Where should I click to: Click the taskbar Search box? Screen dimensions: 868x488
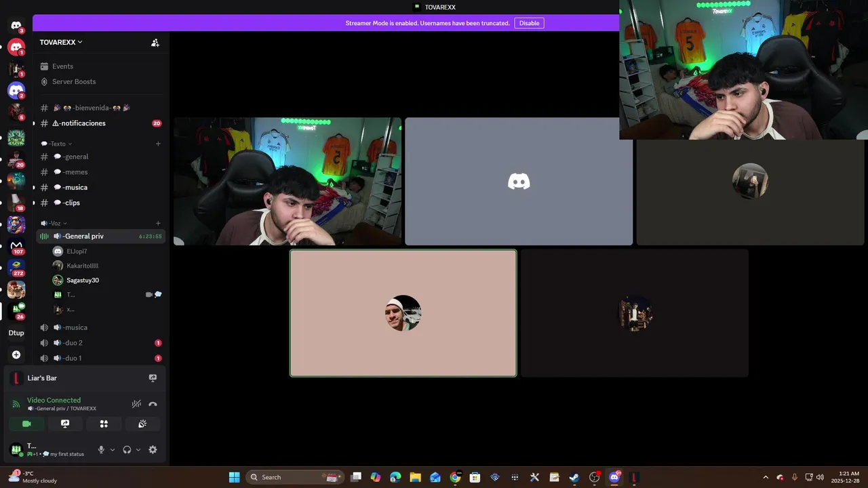[x=294, y=477]
